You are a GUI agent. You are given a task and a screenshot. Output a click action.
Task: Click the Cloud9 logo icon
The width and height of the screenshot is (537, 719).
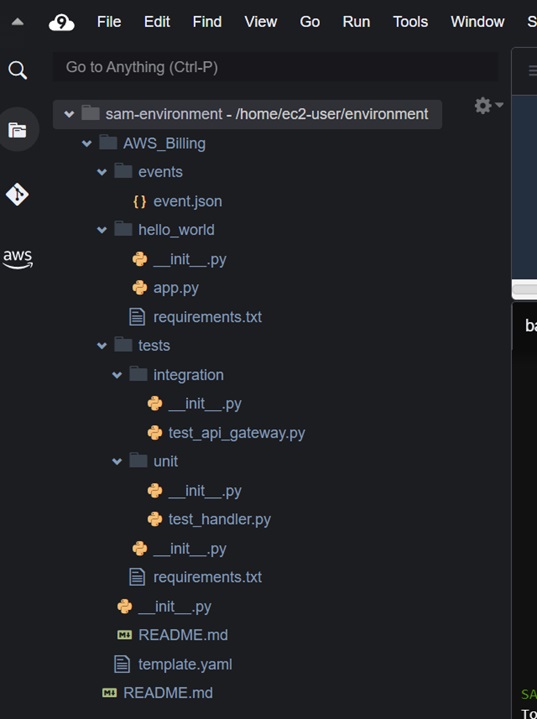pyautogui.click(x=61, y=22)
